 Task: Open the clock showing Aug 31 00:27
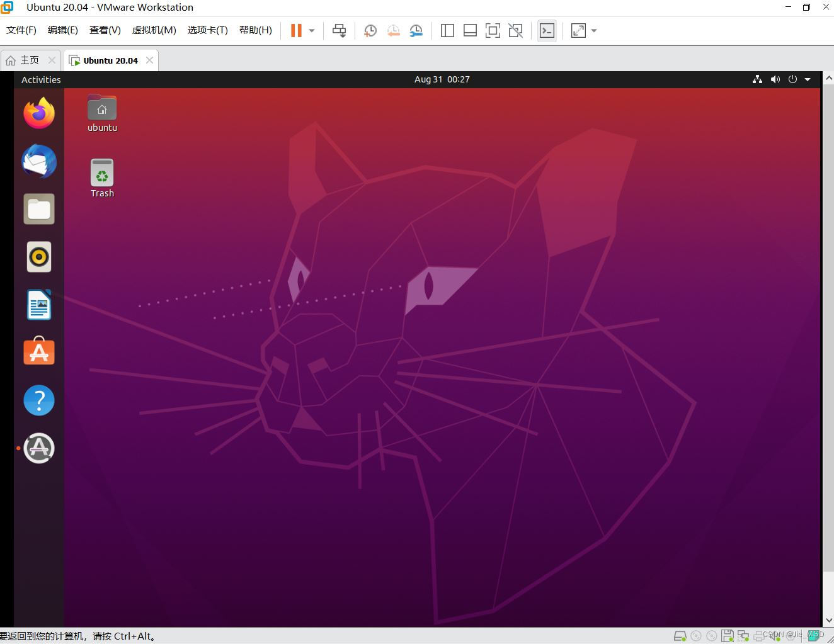pos(442,79)
